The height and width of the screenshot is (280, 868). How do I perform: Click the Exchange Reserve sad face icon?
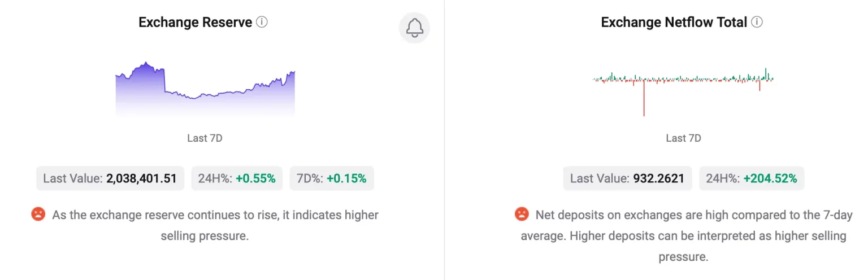point(38,214)
